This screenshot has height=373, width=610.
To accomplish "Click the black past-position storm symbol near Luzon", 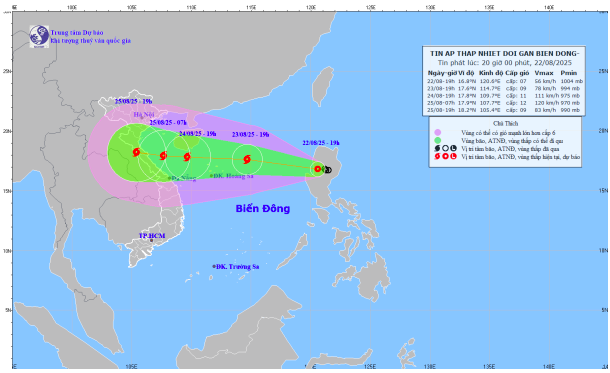I will pyautogui.click(x=328, y=170).
